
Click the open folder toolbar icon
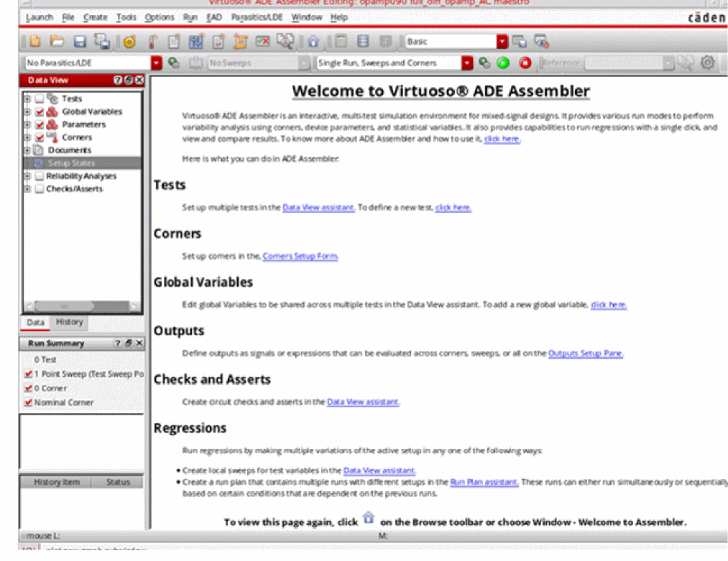(57, 42)
